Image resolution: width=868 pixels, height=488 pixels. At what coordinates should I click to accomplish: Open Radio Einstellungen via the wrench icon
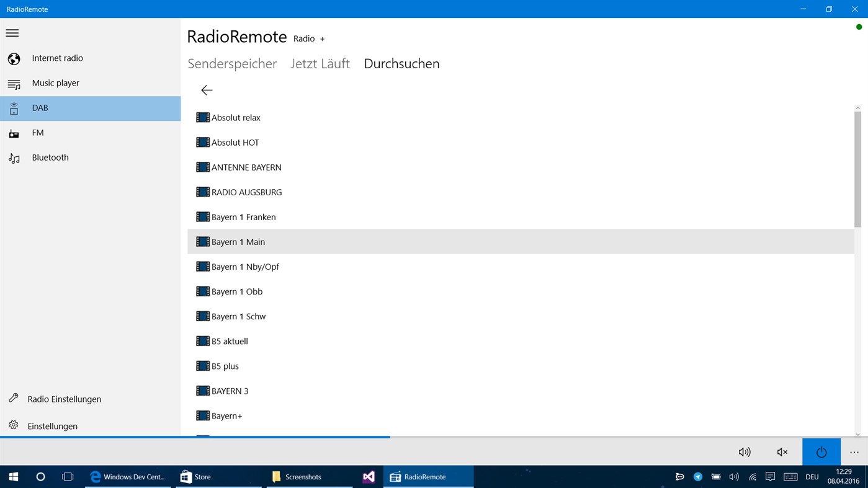[x=12, y=399]
